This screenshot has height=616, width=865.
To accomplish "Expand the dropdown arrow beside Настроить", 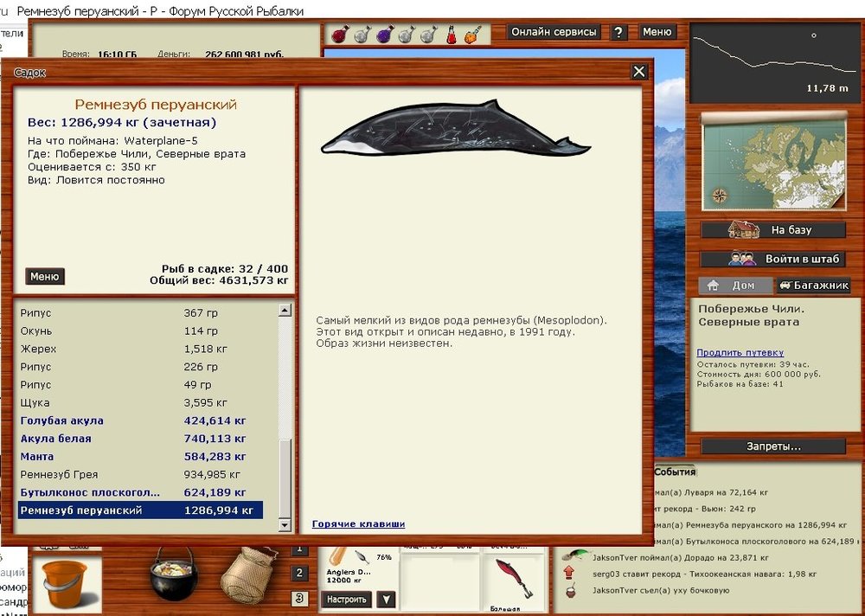I will tap(387, 599).
